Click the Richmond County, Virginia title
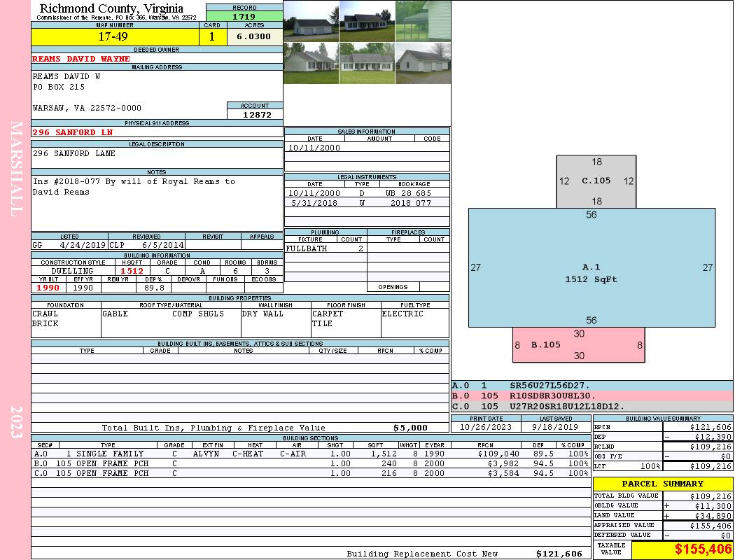Screen dimensions: 735x560 (x=111, y=8)
